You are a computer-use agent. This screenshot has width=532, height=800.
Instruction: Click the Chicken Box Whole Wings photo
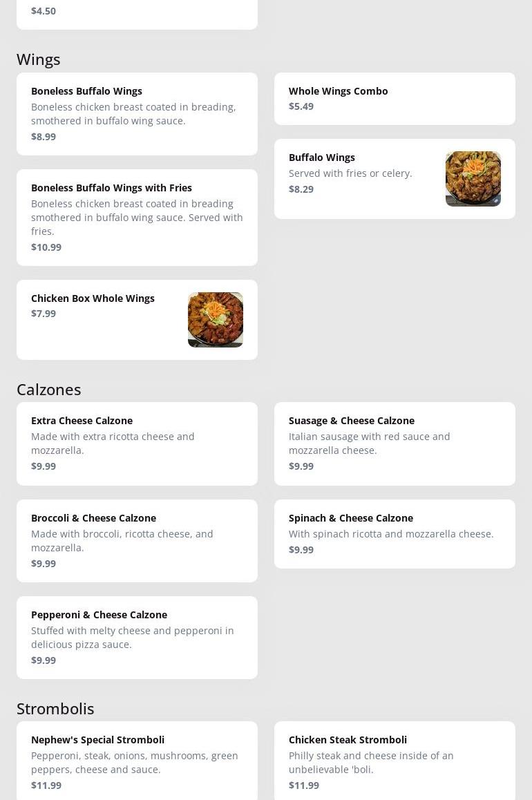pyautogui.click(x=215, y=320)
